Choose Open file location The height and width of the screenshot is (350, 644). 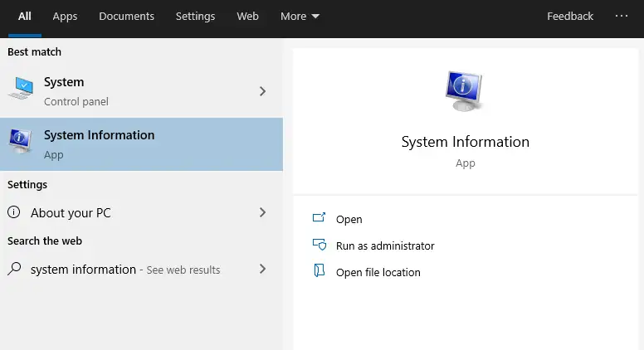pyautogui.click(x=378, y=272)
